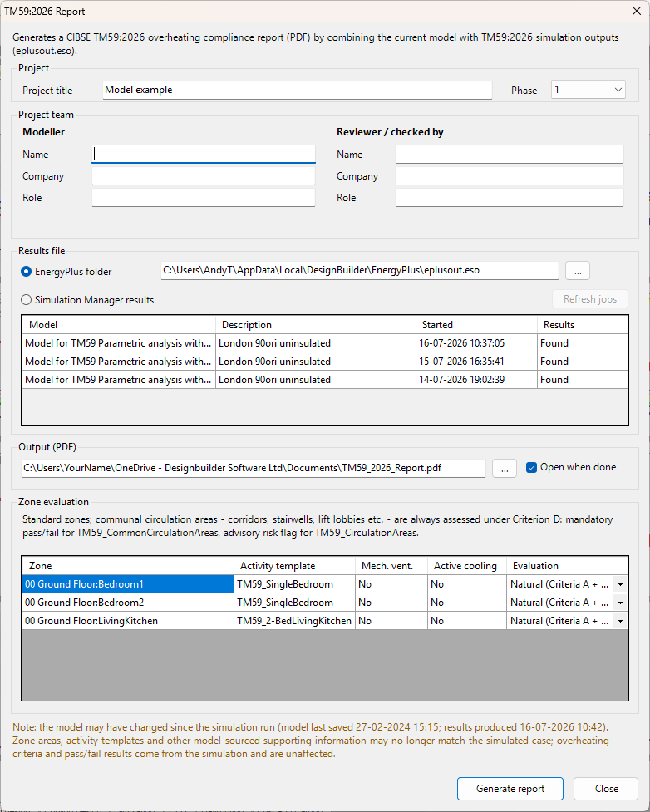Click the Started column header
This screenshot has height=812, width=650.
(476, 325)
